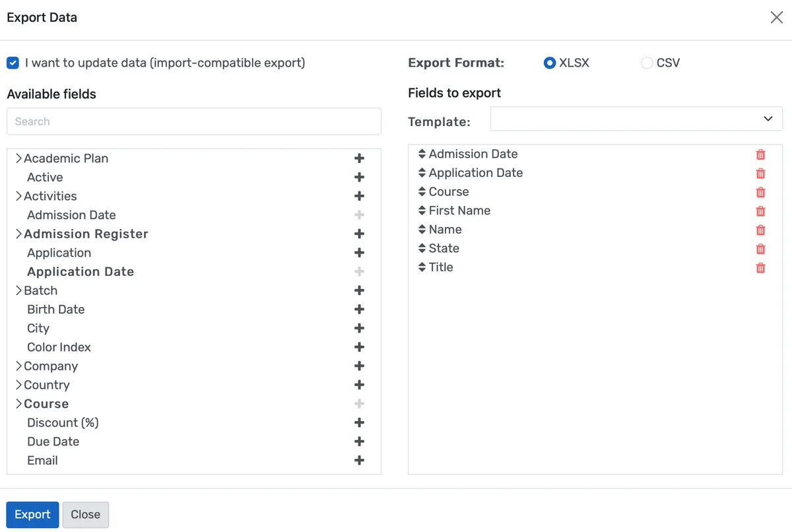Select the CSV export format
This screenshot has width=792, height=532.
[646, 62]
